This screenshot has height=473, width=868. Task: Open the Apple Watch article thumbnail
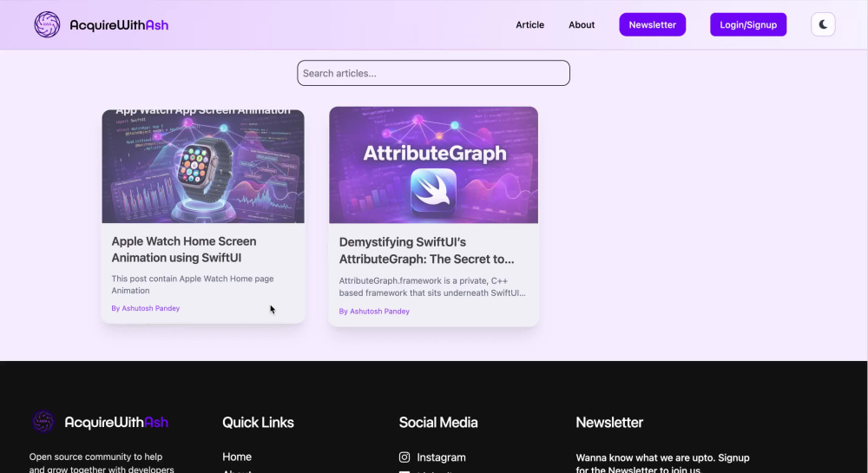click(203, 167)
